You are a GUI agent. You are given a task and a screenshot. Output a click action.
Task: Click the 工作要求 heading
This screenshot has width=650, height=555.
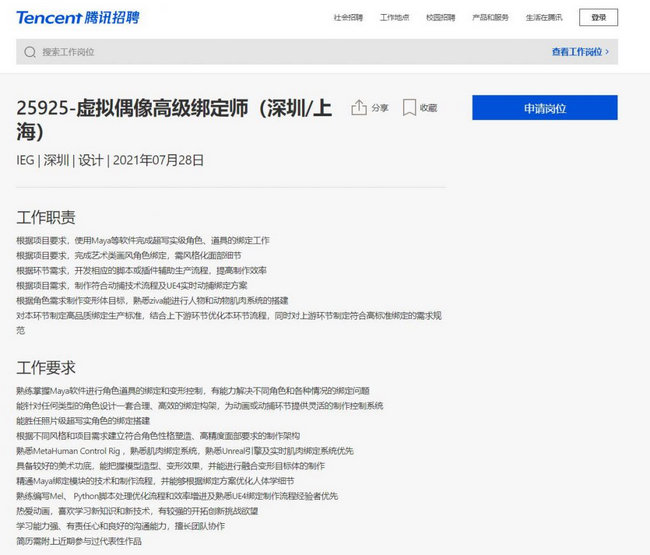pos(46,368)
